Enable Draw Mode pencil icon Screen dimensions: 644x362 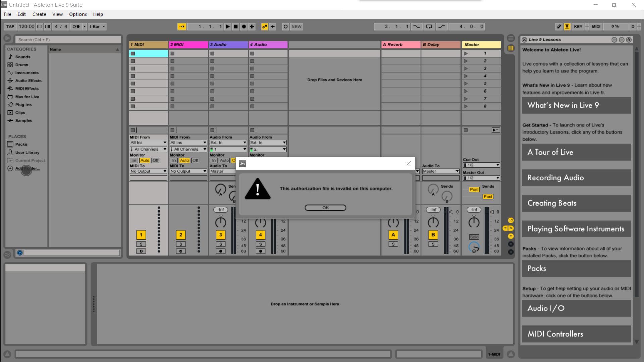point(559,27)
